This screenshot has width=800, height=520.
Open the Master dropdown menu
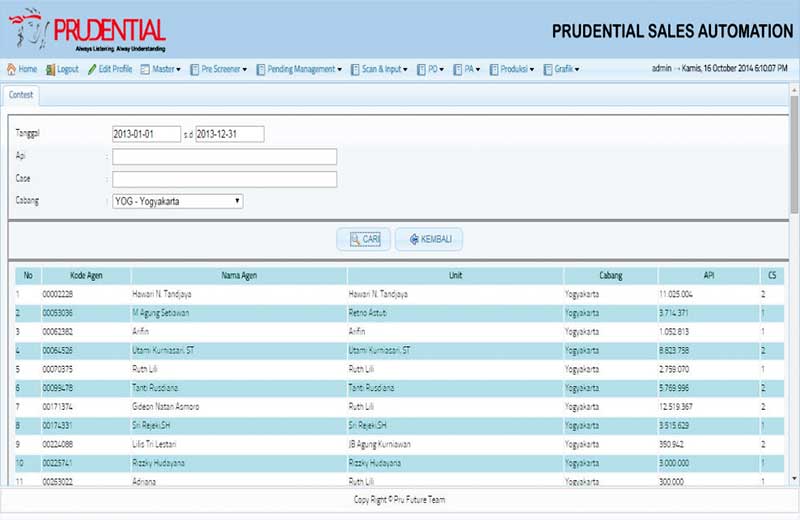click(161, 69)
